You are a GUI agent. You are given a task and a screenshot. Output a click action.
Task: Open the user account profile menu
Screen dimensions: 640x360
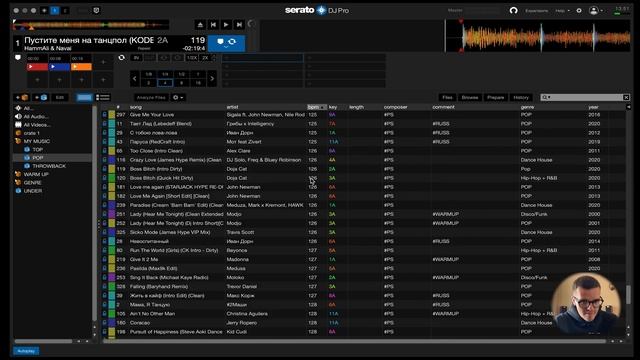click(595, 10)
